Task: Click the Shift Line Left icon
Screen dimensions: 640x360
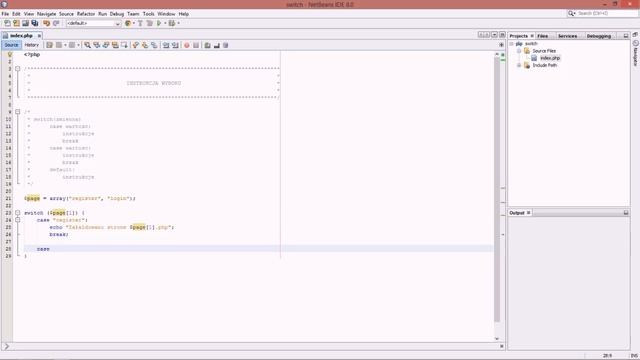Action: [x=166, y=45]
